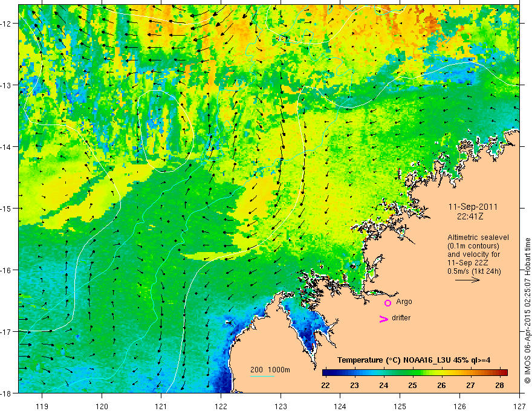The width and height of the screenshot is (532, 411).
Task: Click longitude axis label '126'
Action: tap(459, 406)
